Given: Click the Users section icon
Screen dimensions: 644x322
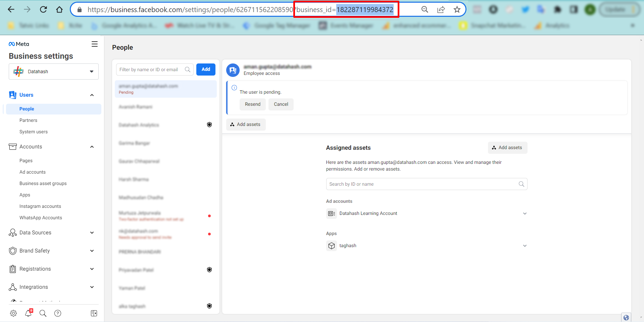Looking at the screenshot, I should point(13,95).
